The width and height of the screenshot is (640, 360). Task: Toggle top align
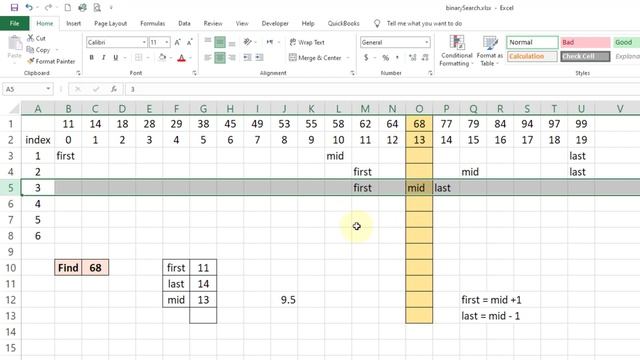coord(208,42)
